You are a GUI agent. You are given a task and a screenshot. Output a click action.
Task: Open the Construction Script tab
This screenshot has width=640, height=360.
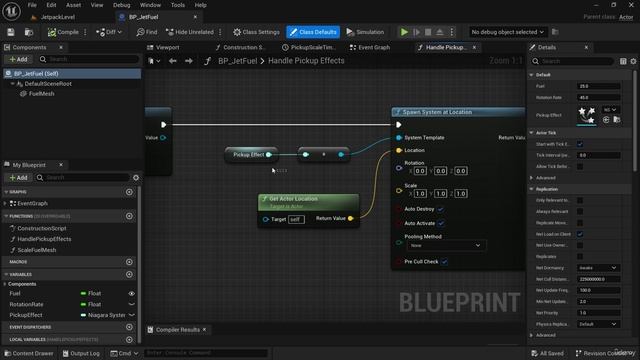[240, 47]
